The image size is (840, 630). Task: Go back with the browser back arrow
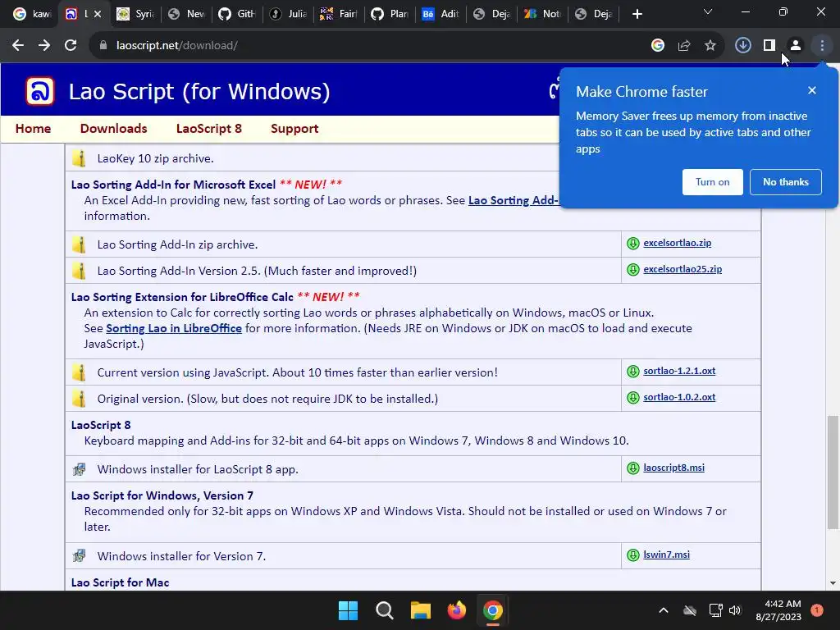[18, 46]
